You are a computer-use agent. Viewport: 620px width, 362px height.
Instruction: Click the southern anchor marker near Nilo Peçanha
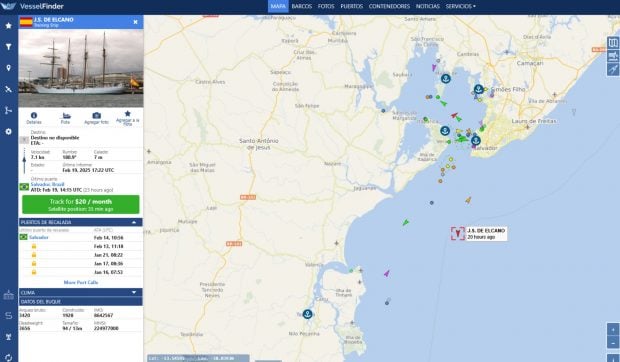pyautogui.click(x=307, y=314)
